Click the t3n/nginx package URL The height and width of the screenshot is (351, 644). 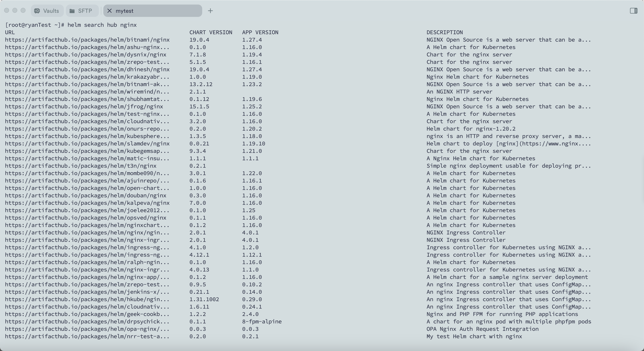[80, 166]
